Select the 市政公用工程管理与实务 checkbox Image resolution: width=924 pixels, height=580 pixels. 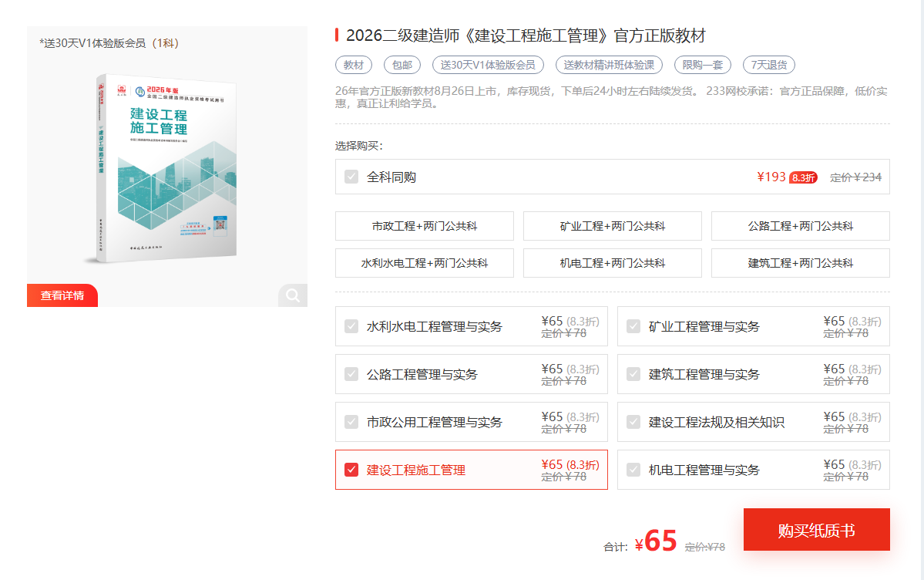point(351,422)
